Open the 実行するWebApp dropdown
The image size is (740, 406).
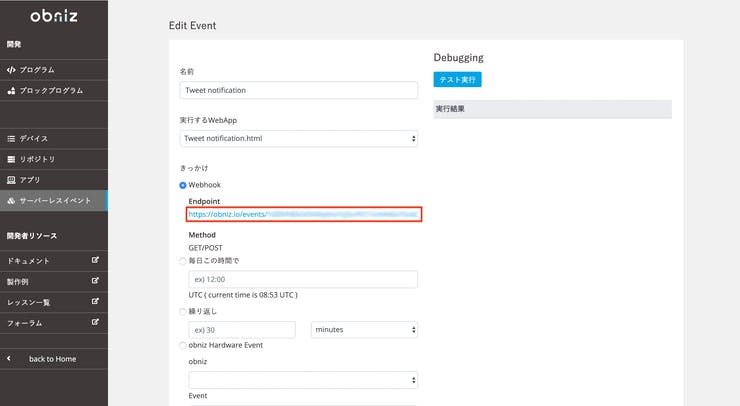(298, 138)
